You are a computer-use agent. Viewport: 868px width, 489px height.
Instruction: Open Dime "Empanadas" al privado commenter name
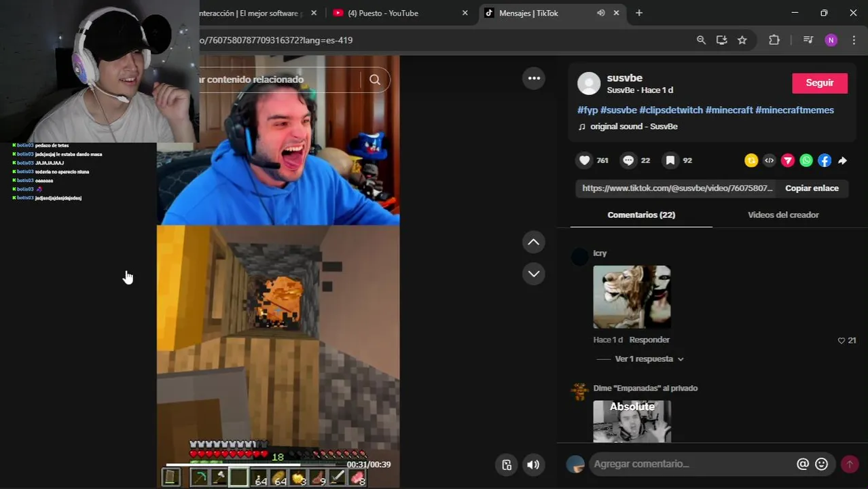point(645,388)
